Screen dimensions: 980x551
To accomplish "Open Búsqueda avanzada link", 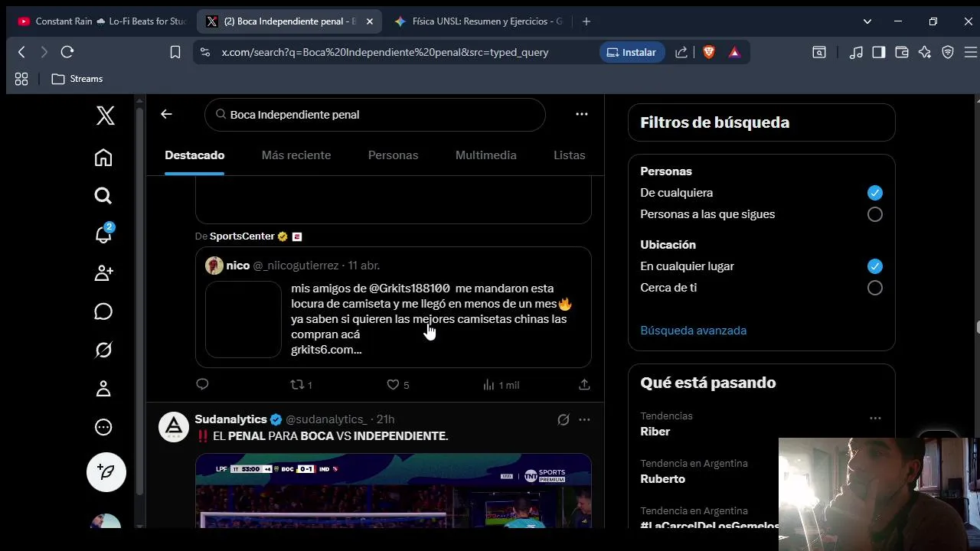I will [693, 331].
